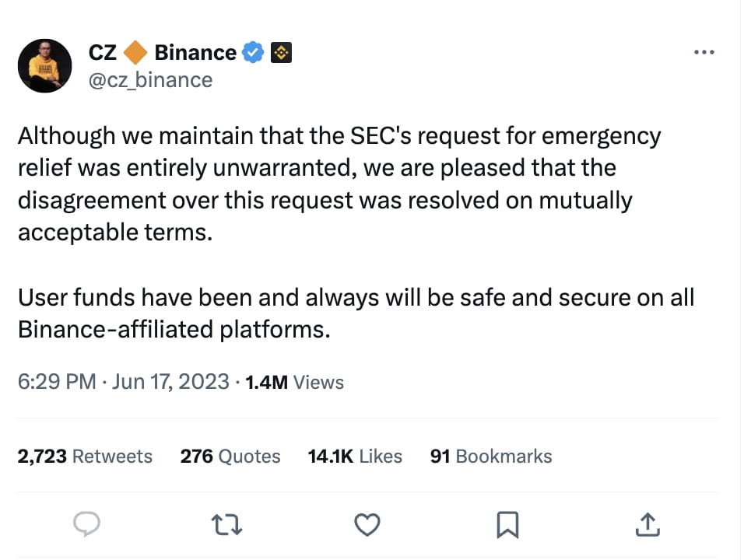744x560 pixels.
Task: Click the orange diamond emoji in name
Action: 136,53
